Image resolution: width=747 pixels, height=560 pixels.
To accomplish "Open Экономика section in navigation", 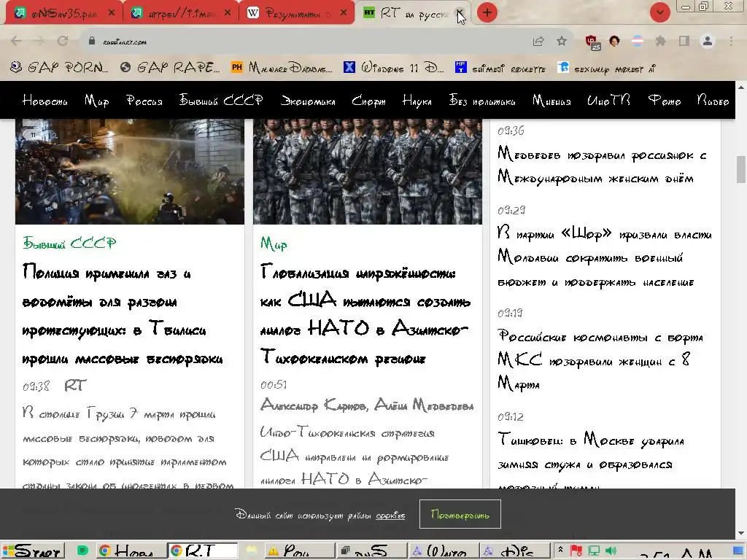I will pos(308,101).
